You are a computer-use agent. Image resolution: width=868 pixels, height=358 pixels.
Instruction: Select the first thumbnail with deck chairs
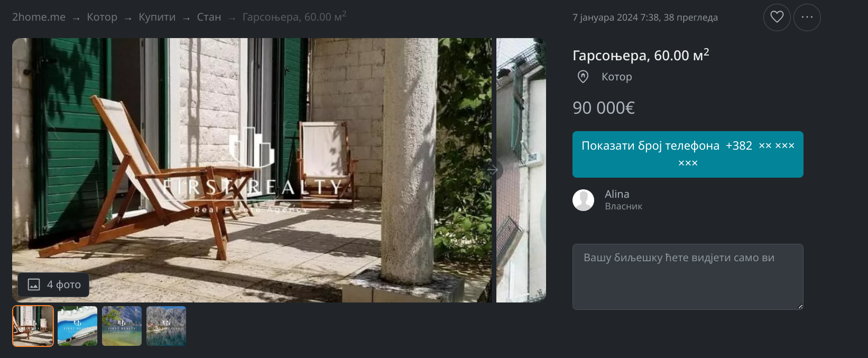(x=33, y=326)
